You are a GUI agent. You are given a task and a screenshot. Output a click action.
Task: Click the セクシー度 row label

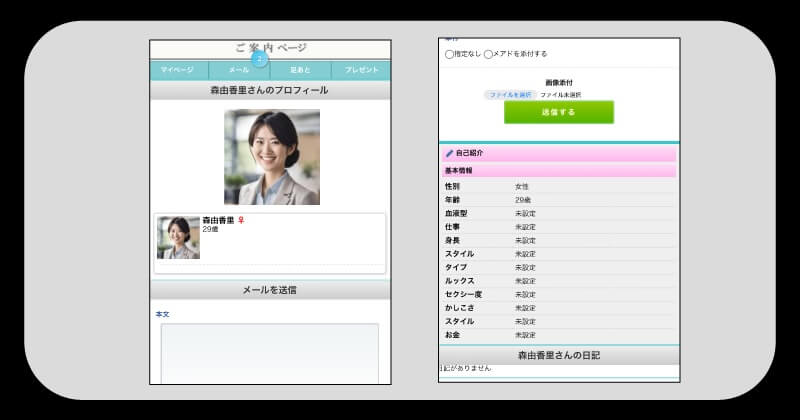point(463,294)
